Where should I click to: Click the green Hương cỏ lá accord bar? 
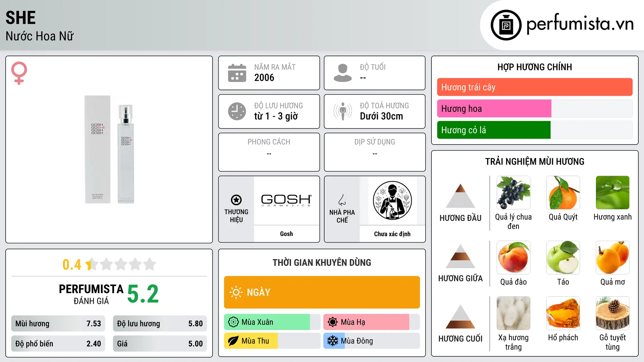tap(494, 130)
